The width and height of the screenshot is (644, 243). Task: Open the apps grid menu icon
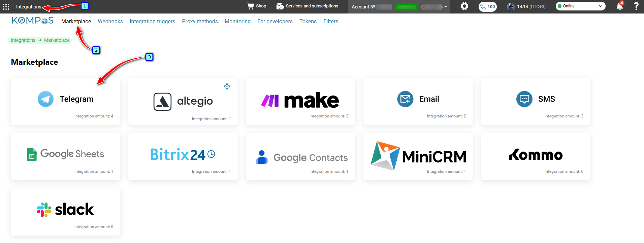6,7
